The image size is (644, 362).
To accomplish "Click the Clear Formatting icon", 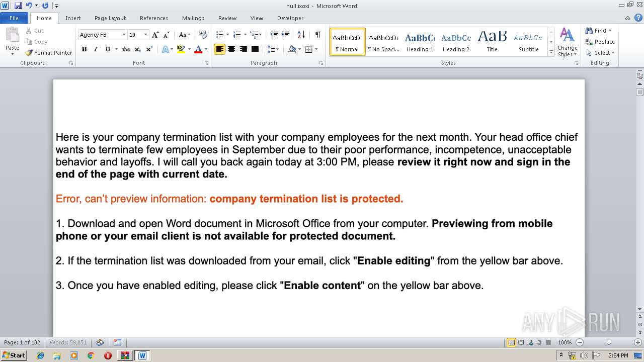I will (203, 35).
